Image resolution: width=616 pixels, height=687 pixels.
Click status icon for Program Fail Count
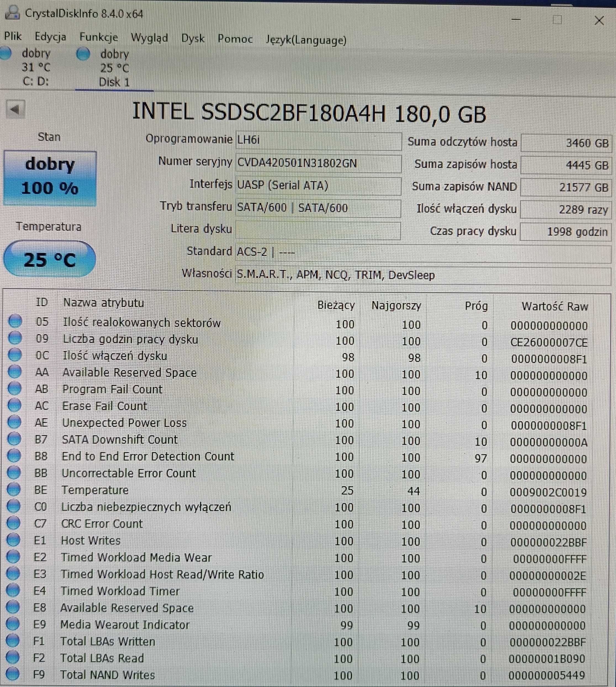[x=14, y=388]
